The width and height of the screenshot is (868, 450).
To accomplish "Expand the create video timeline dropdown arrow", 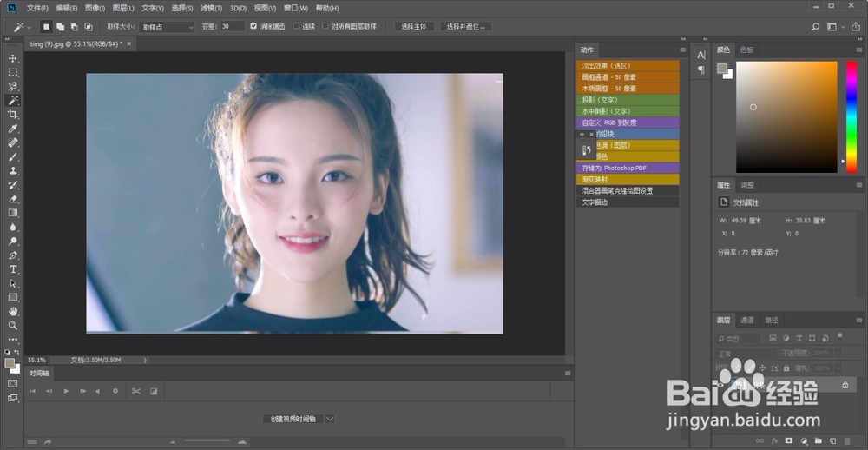I will point(330,419).
